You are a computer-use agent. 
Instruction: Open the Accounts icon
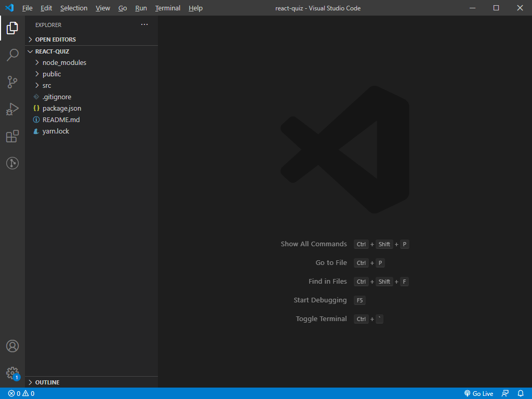12,346
